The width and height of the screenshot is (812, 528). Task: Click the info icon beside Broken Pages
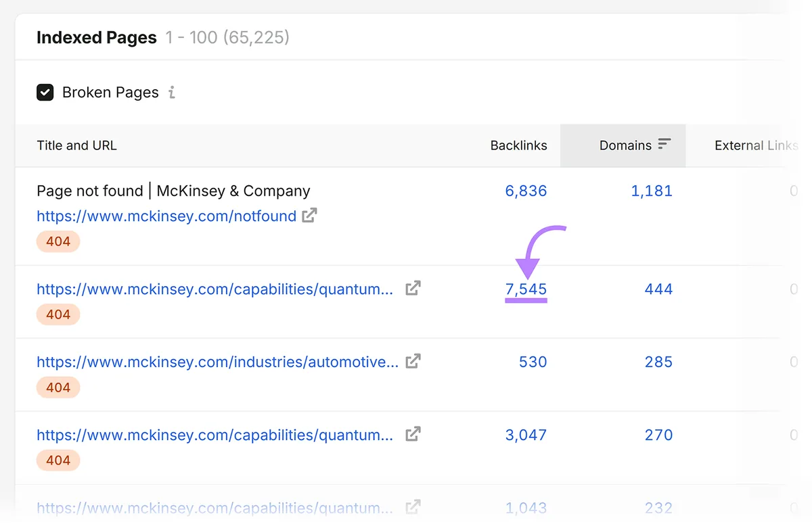click(172, 93)
